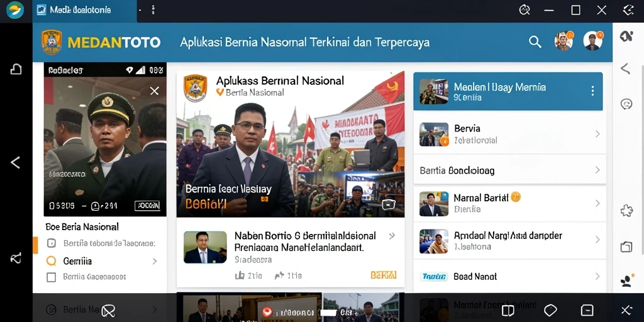Click the Aplukass Bernal Nasional shield logo

pyautogui.click(x=195, y=88)
